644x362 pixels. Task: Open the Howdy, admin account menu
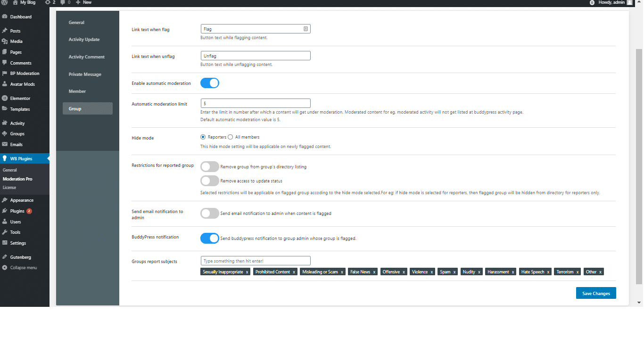click(611, 2)
